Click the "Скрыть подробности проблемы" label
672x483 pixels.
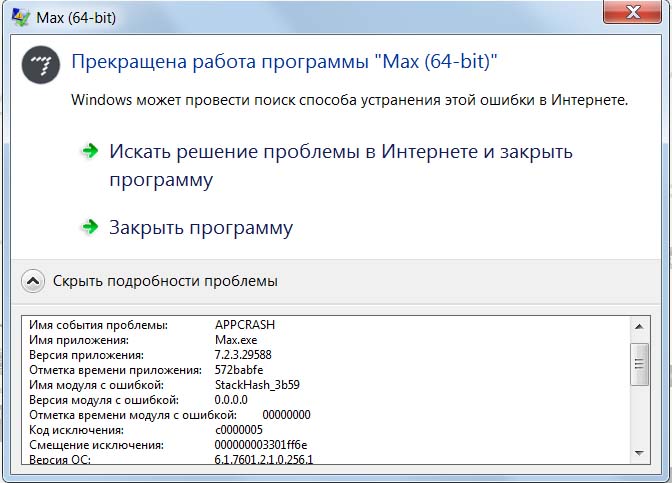(165, 281)
